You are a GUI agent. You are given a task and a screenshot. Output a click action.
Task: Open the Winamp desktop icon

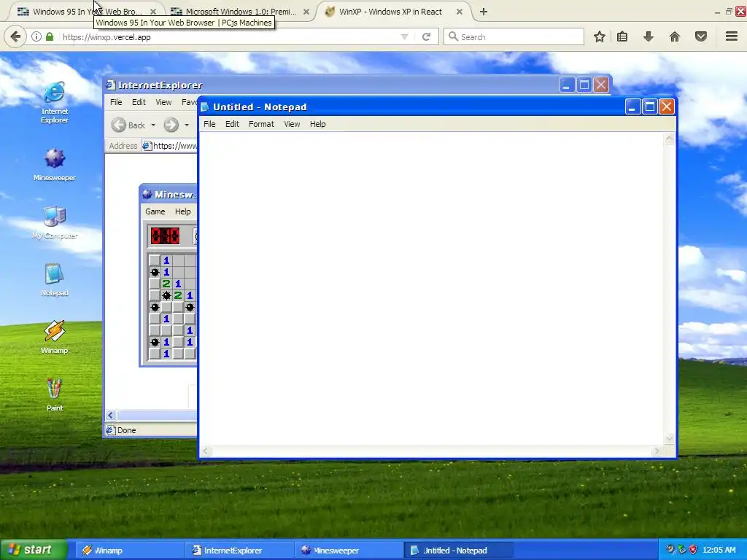(54, 337)
